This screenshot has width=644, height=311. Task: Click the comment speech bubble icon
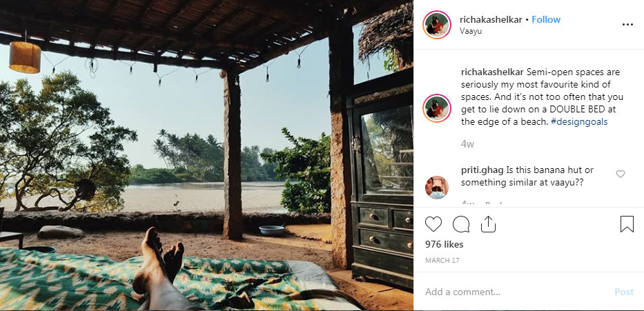tap(461, 224)
